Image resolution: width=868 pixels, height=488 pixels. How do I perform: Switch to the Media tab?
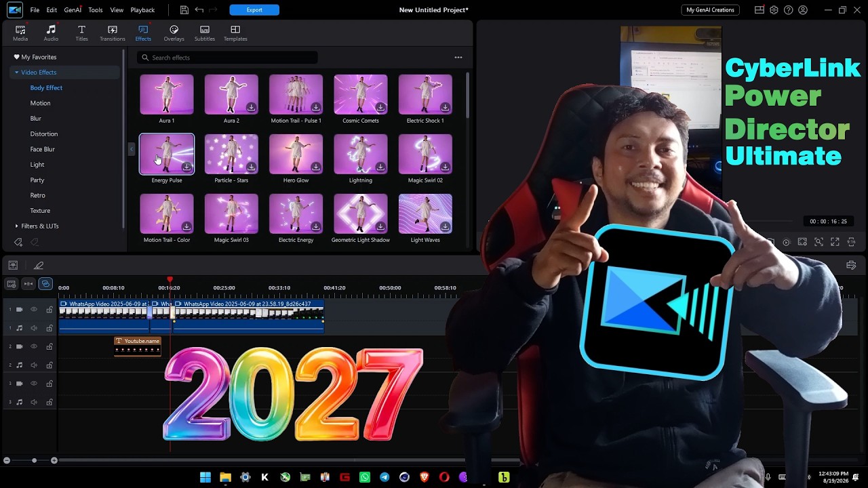[x=20, y=33]
